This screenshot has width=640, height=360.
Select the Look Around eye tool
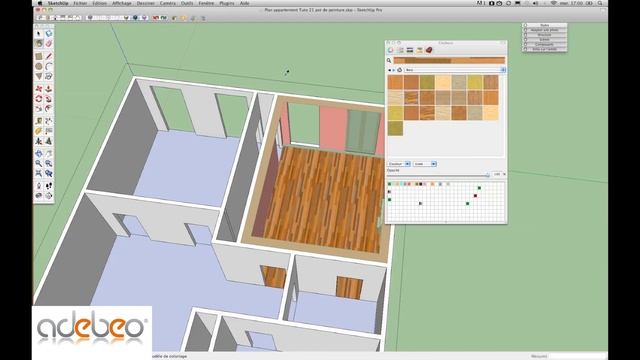coord(39,196)
